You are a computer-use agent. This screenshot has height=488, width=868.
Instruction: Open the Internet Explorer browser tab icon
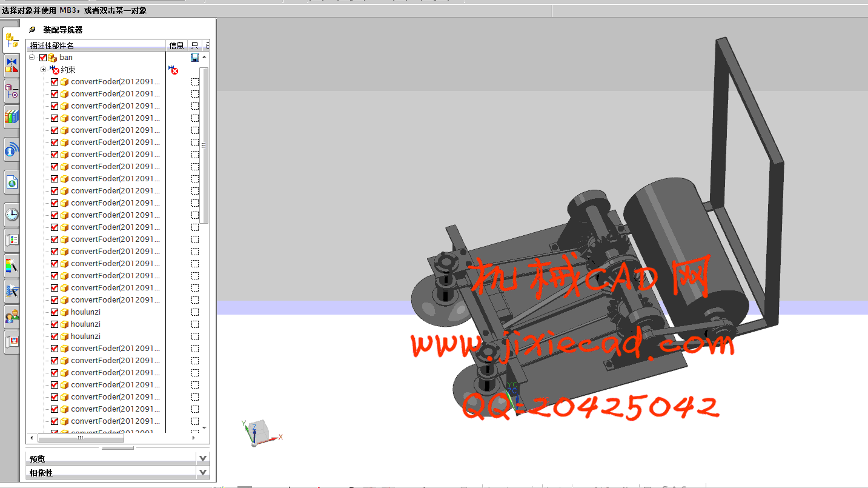click(x=12, y=182)
